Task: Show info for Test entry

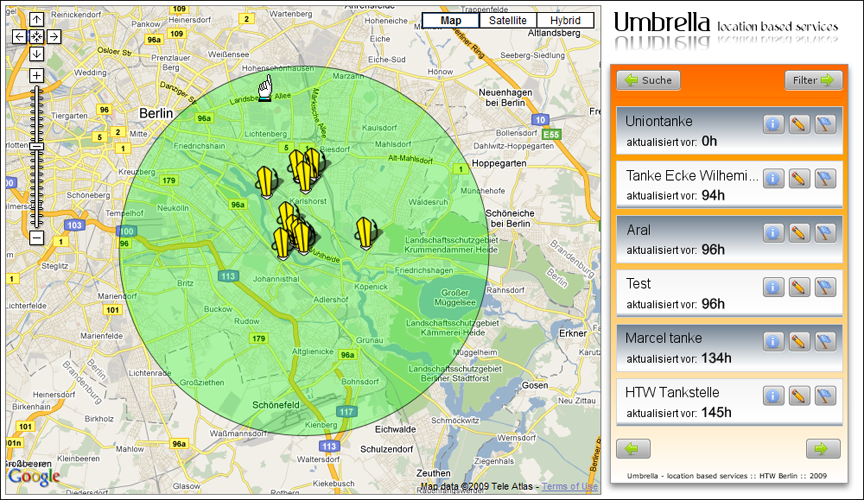Action: point(773,287)
